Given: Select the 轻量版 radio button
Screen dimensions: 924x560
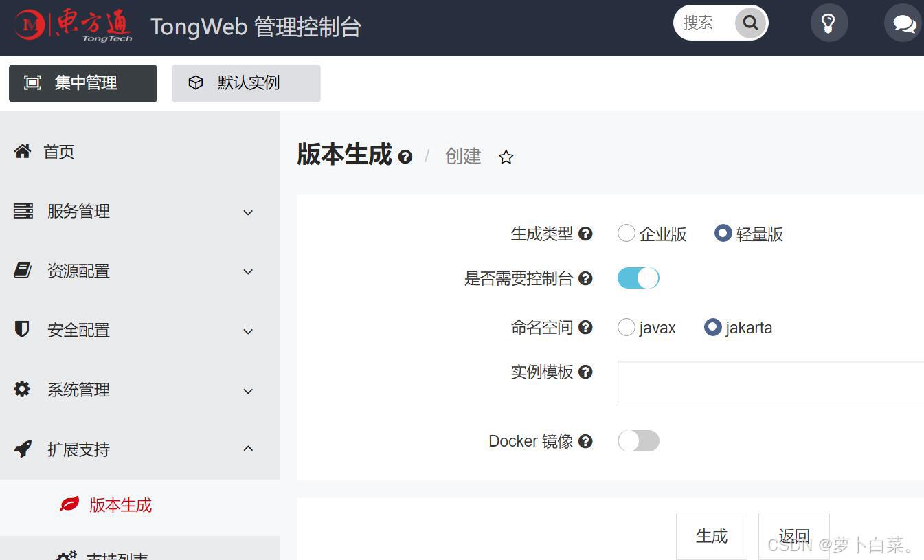Looking at the screenshot, I should [723, 233].
